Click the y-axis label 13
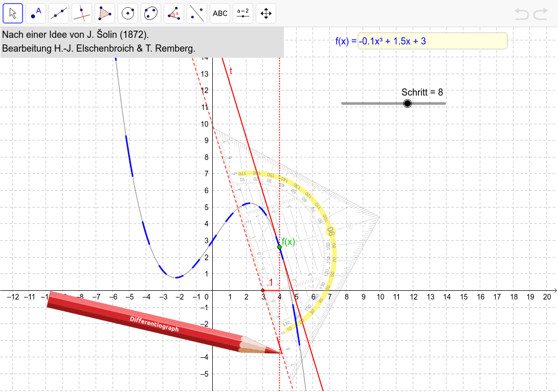Screen dimensions: 558x392 (x=205, y=74)
